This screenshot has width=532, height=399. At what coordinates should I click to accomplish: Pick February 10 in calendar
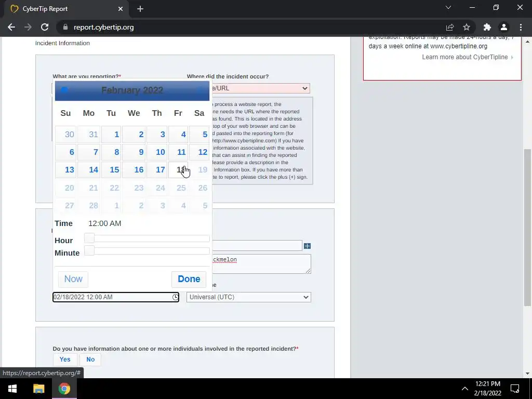click(157, 152)
